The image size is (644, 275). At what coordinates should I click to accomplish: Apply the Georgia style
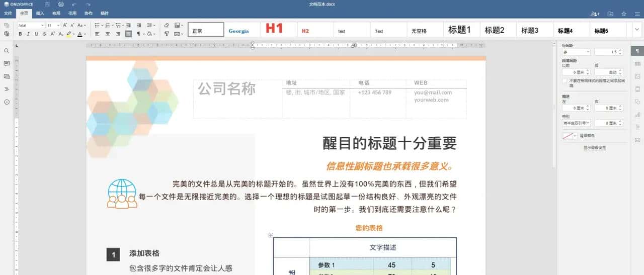[x=242, y=30]
